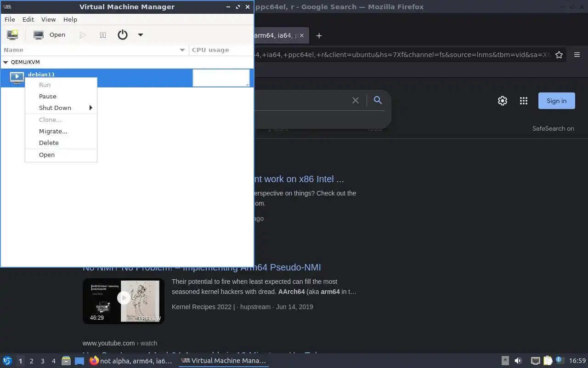Click Name column sort arrow

[x=182, y=50]
